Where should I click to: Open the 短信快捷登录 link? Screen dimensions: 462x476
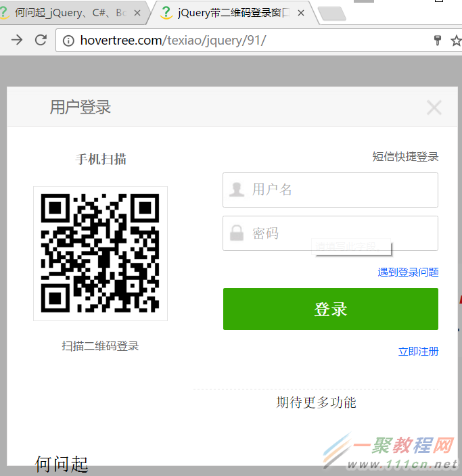[405, 157]
